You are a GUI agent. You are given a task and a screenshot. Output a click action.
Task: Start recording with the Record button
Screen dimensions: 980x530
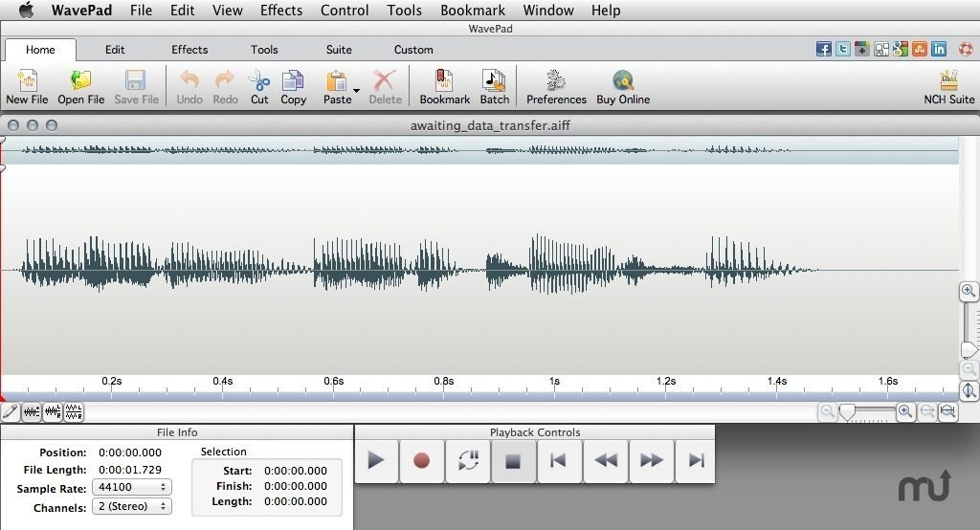point(422,460)
